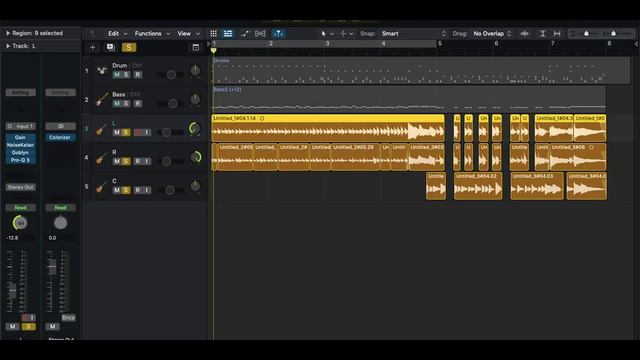Open the Read automation menu on Stereo Out
The height and width of the screenshot is (360, 640).
[60, 208]
